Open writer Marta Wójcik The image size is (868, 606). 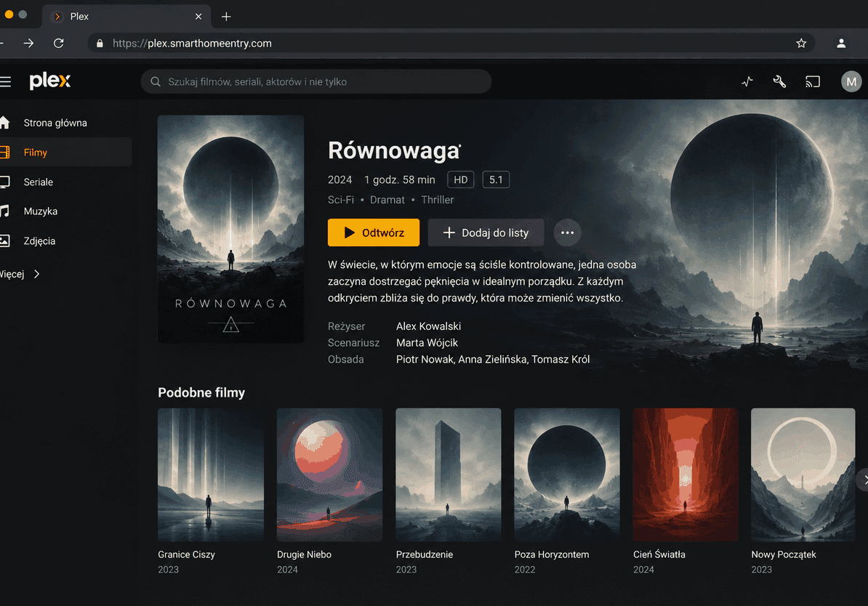click(x=427, y=343)
